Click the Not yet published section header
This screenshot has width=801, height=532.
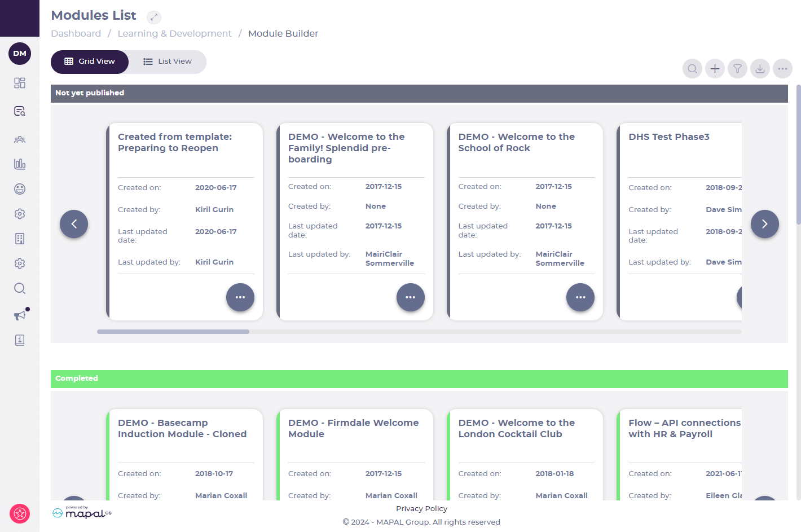tap(419, 94)
